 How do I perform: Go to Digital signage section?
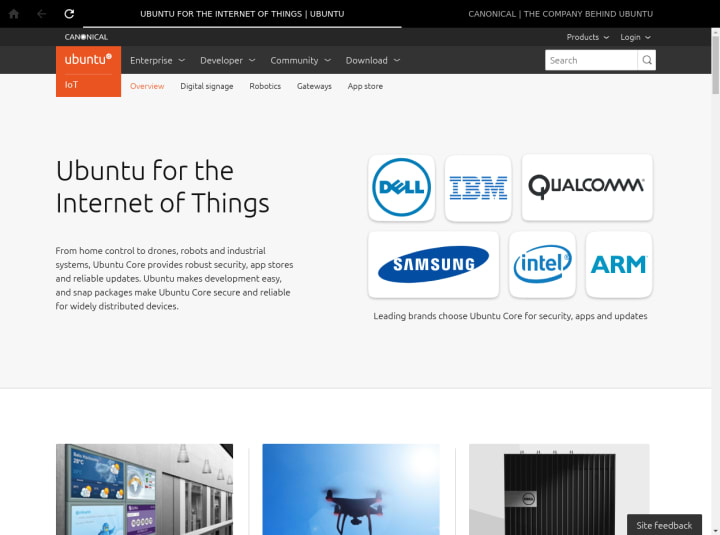click(x=207, y=86)
